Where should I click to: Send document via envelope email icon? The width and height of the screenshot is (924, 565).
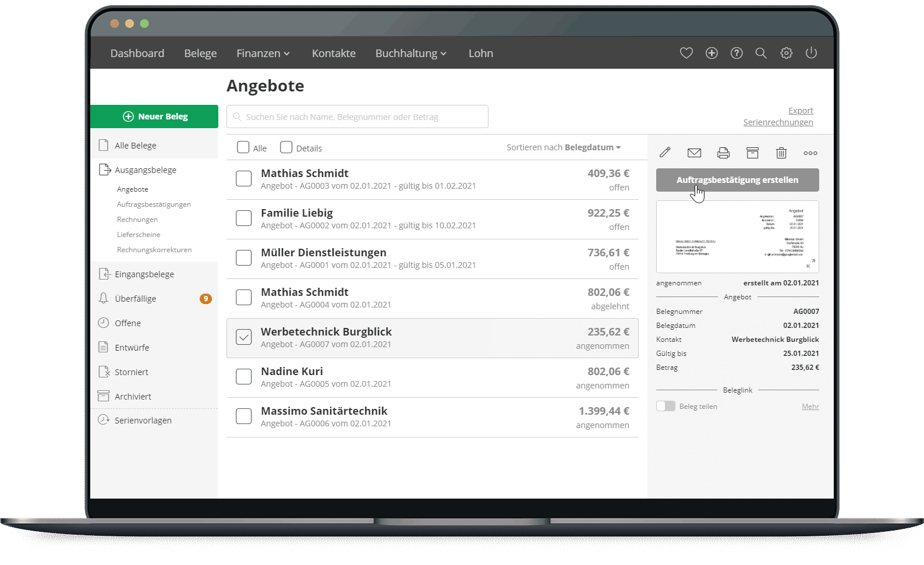[x=694, y=153]
